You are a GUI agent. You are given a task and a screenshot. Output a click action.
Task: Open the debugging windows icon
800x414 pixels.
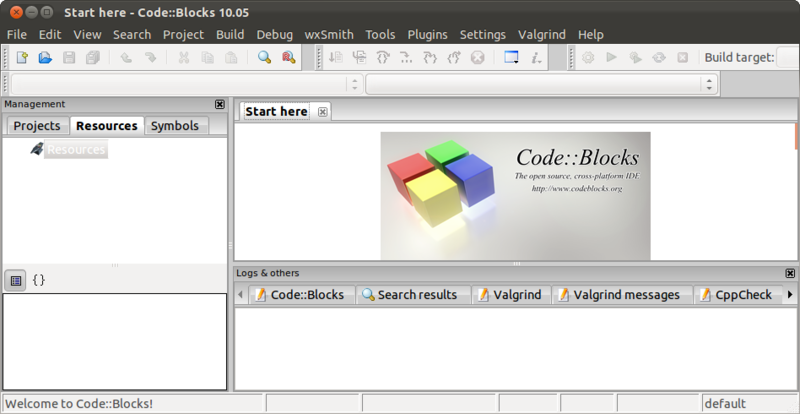[511, 57]
